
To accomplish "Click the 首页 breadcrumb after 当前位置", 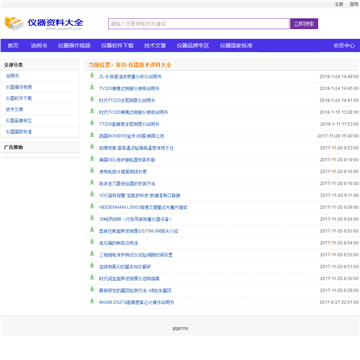I will [121, 65].
